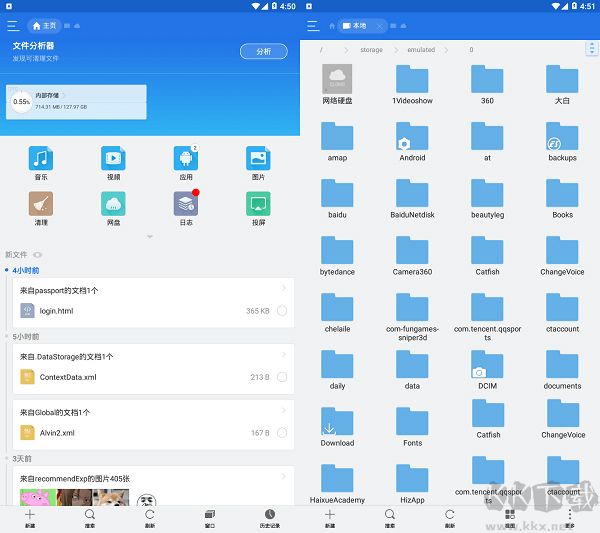Viewport: 600px width, 533px height.
Task: Open the 日志 log icon
Action: point(186,204)
